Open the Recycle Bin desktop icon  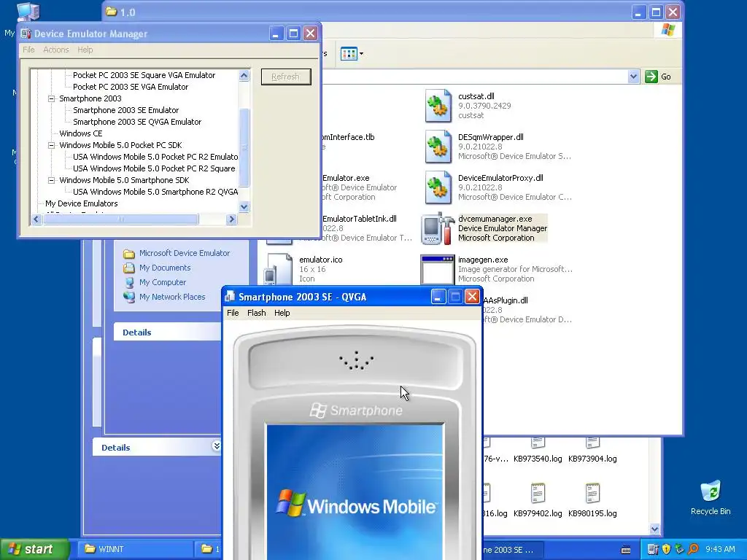click(x=711, y=491)
